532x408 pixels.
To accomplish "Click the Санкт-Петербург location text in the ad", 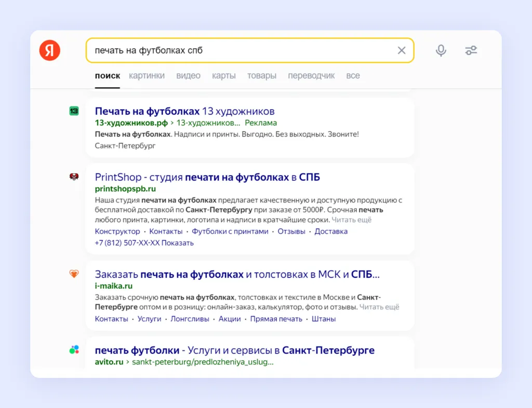I will coord(125,146).
